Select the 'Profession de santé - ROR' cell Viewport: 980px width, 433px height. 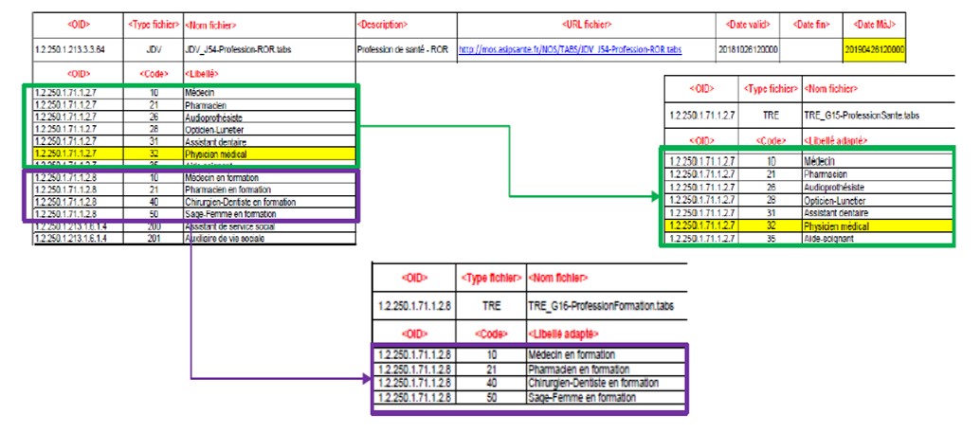point(407,49)
